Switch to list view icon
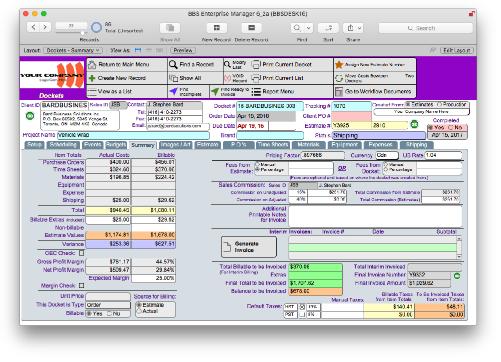The height and width of the screenshot is (362, 501). click(149, 50)
